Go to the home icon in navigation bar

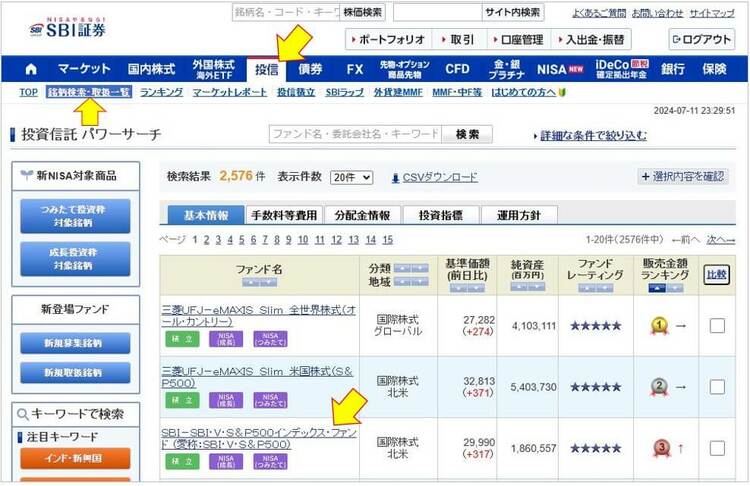pos(31,69)
